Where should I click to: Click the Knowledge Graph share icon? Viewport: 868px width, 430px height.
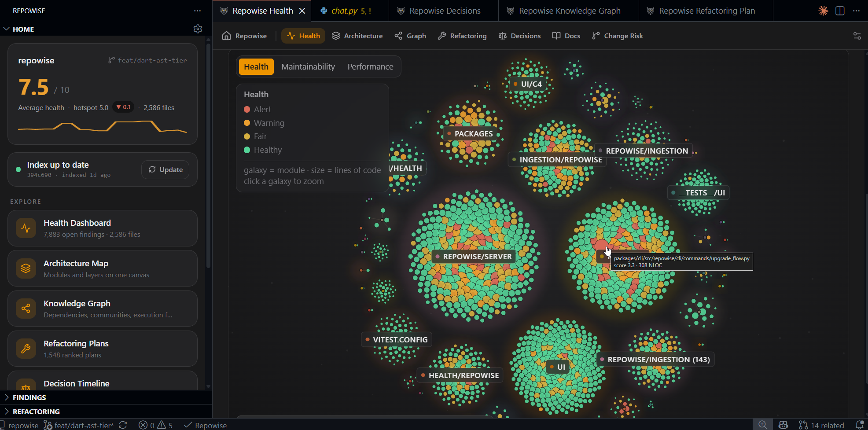tap(26, 309)
